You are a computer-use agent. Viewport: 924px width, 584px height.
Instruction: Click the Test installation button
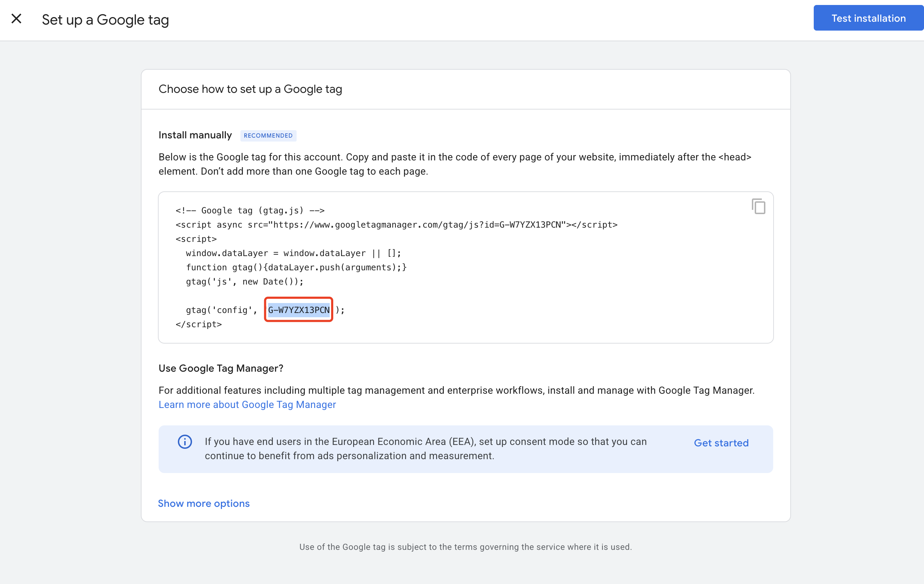point(869,18)
